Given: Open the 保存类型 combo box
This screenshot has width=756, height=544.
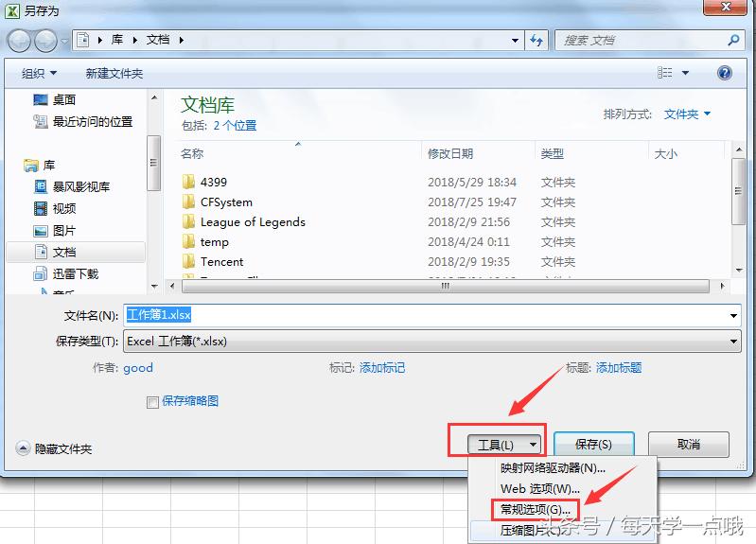Looking at the screenshot, I should (x=432, y=342).
